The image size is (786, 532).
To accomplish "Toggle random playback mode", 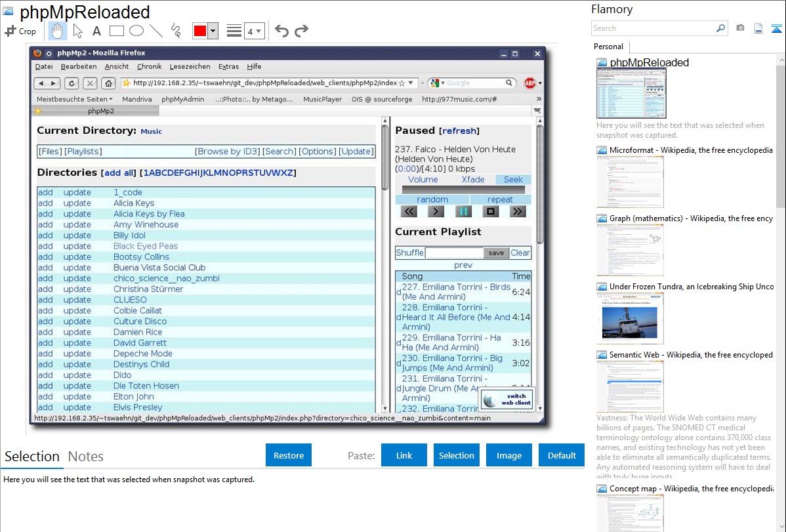I will 432,199.
